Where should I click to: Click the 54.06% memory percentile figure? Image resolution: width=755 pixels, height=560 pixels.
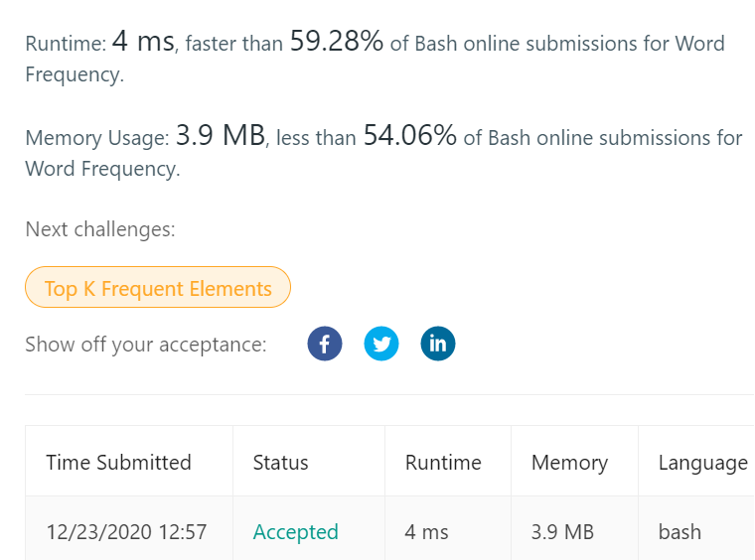coord(409,135)
